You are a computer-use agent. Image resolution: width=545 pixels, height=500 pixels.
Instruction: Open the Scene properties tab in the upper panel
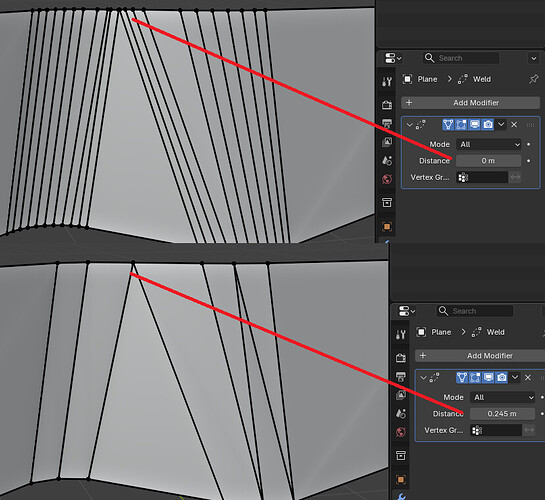coord(387,161)
